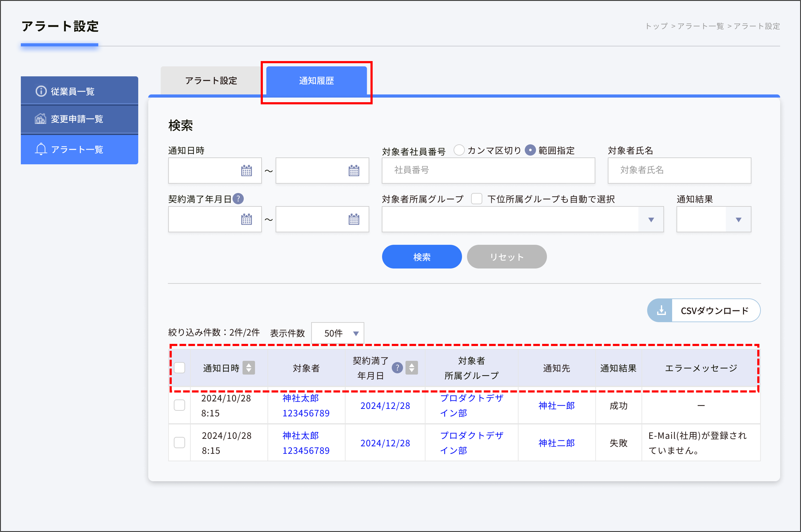Click the help icon beside 契約満了年月日 label
801x532 pixels.
point(239,199)
